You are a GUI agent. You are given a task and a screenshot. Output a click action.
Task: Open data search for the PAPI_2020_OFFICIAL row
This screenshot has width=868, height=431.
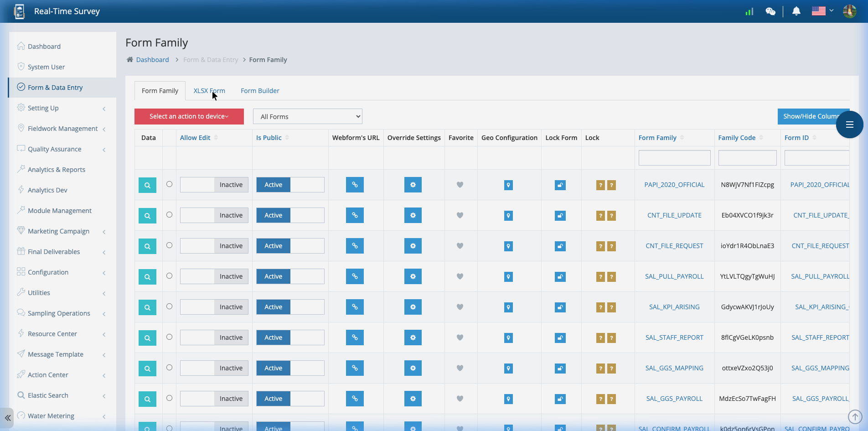(x=147, y=185)
